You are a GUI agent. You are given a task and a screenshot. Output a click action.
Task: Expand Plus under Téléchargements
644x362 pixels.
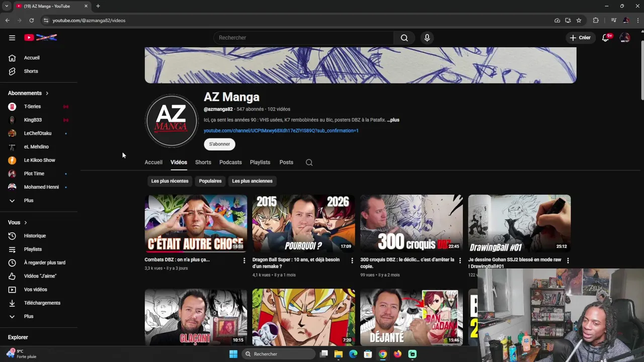pyautogui.click(x=29, y=317)
